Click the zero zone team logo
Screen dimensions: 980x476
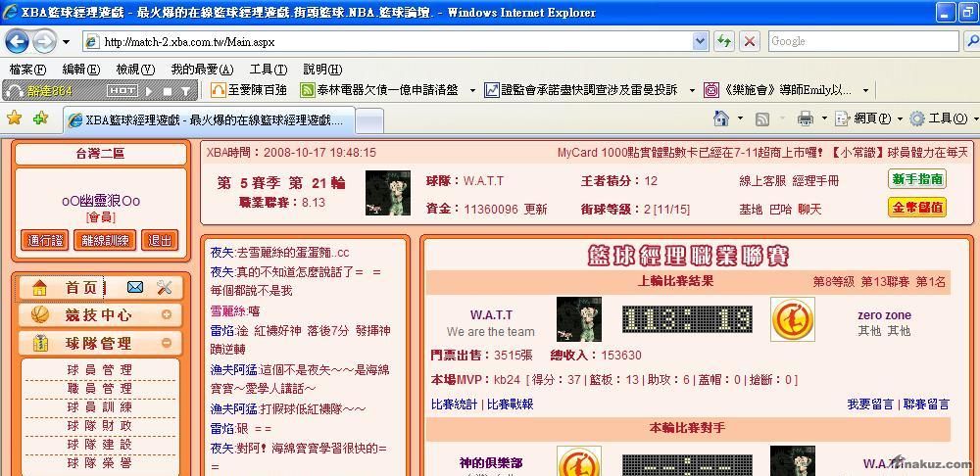[793, 319]
